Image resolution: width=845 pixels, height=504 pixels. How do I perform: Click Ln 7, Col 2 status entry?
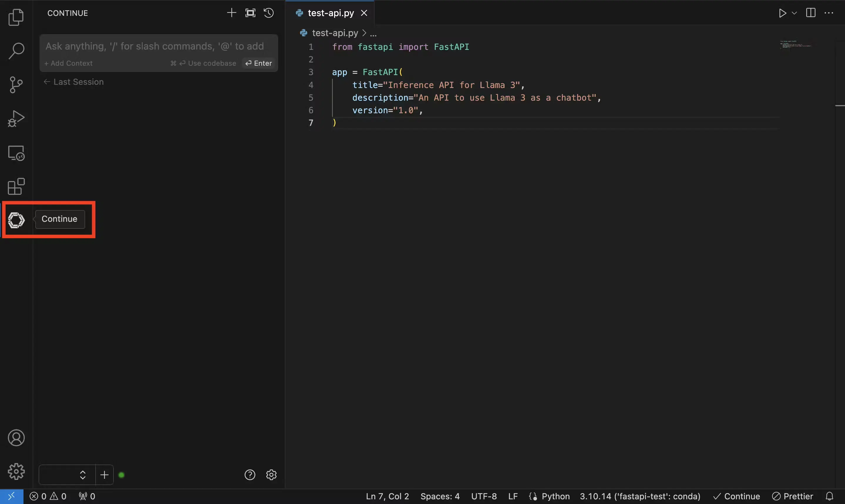(387, 497)
